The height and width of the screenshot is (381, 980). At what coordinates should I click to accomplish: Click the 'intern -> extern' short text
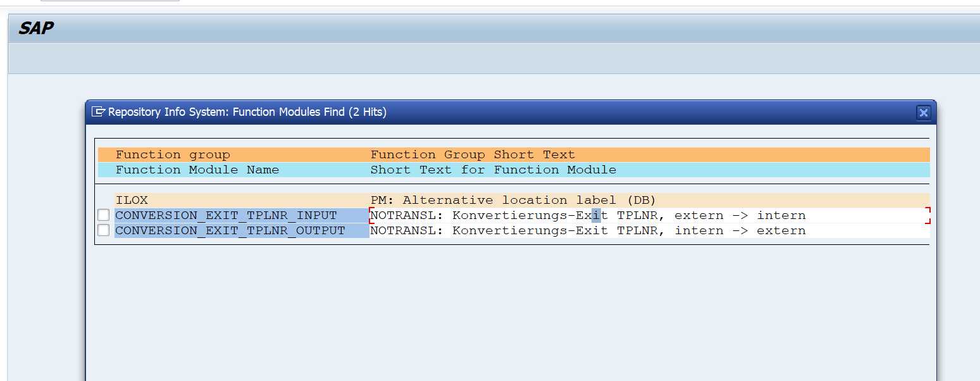point(740,230)
